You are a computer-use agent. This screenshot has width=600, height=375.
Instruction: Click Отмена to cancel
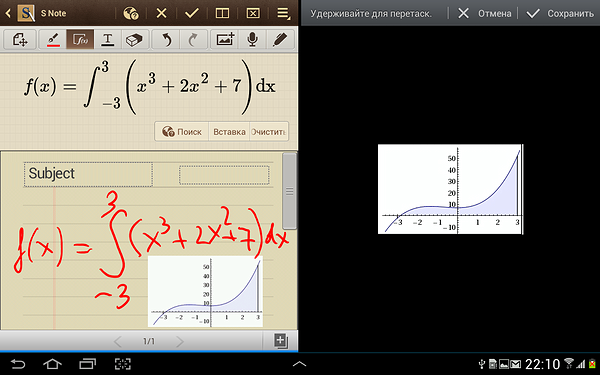[484, 14]
